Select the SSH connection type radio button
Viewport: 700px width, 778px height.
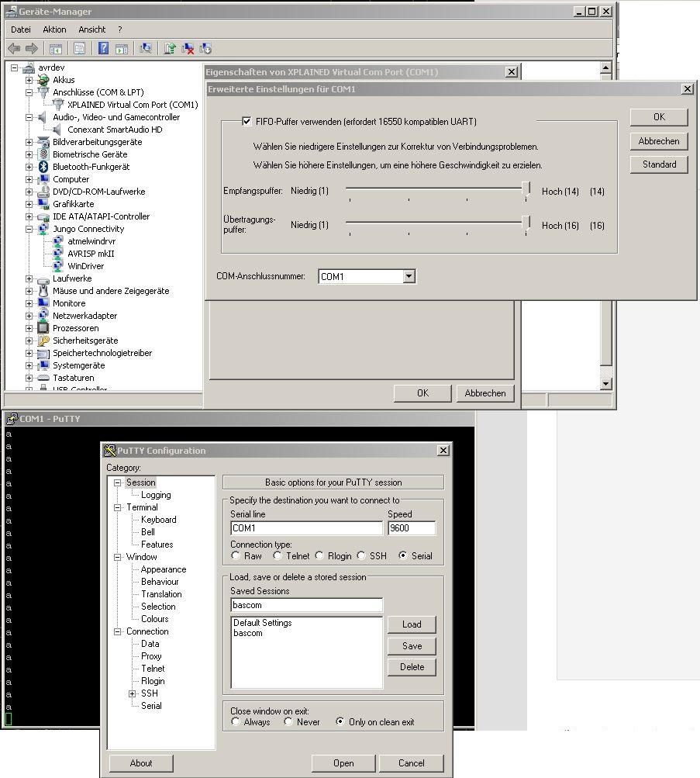(x=361, y=555)
